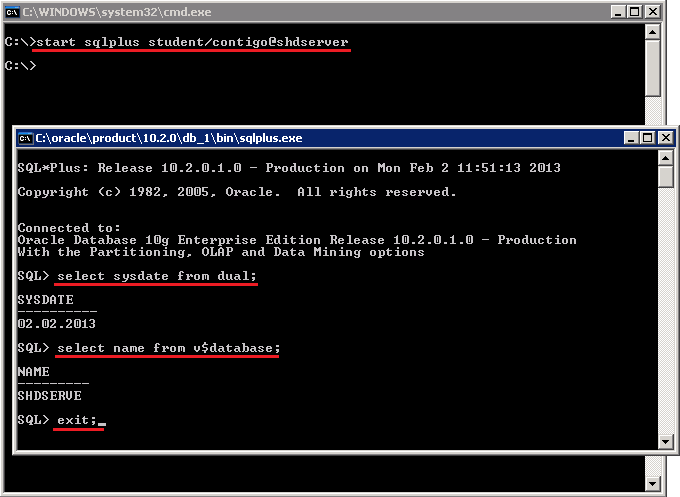This screenshot has width=680, height=497.
Task: Click the 'exit;' command at the SQL prompt
Action: (77, 420)
